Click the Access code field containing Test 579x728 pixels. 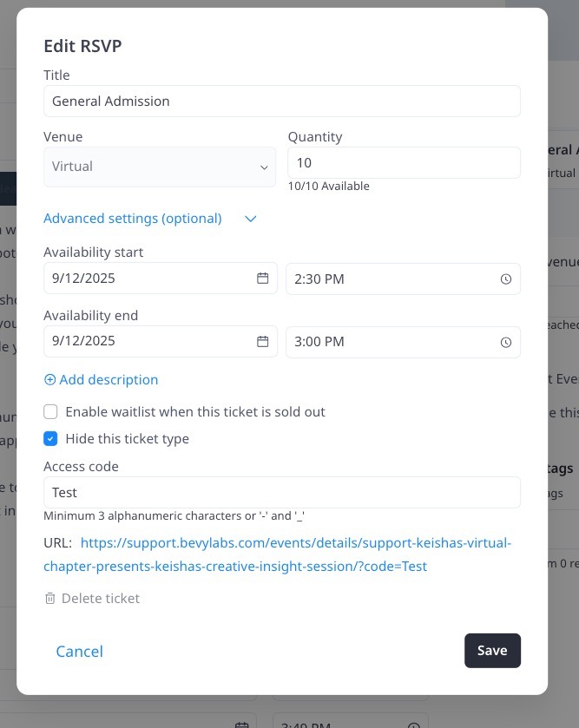tap(281, 493)
